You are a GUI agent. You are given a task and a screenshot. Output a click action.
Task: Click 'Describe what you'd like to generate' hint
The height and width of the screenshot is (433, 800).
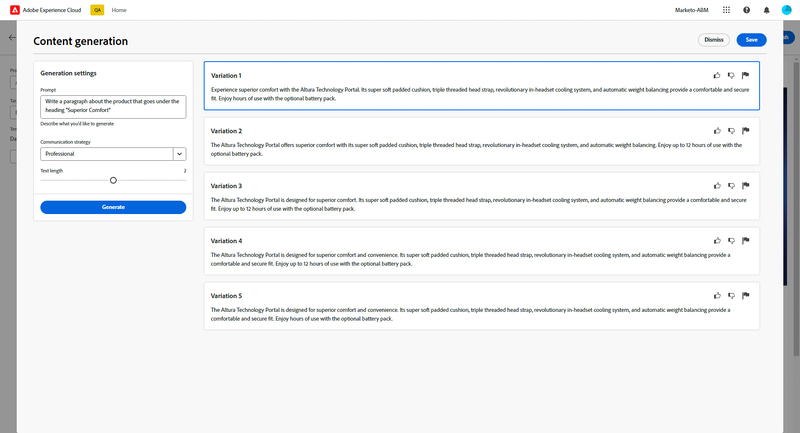coord(77,124)
